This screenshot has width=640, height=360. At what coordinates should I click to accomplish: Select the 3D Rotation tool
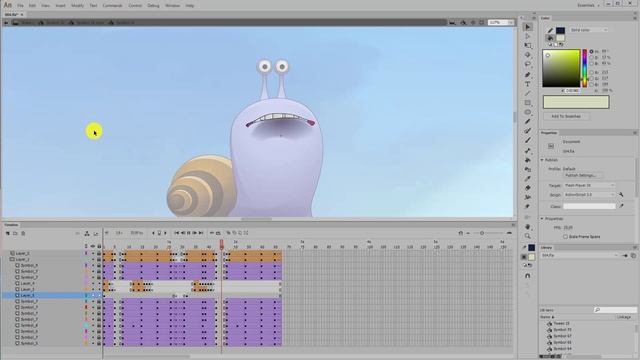528,55
